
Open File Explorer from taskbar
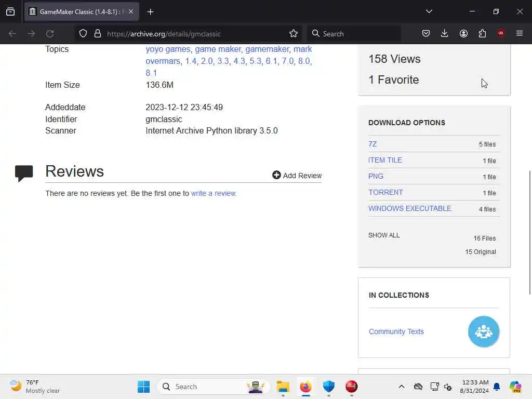click(x=283, y=387)
